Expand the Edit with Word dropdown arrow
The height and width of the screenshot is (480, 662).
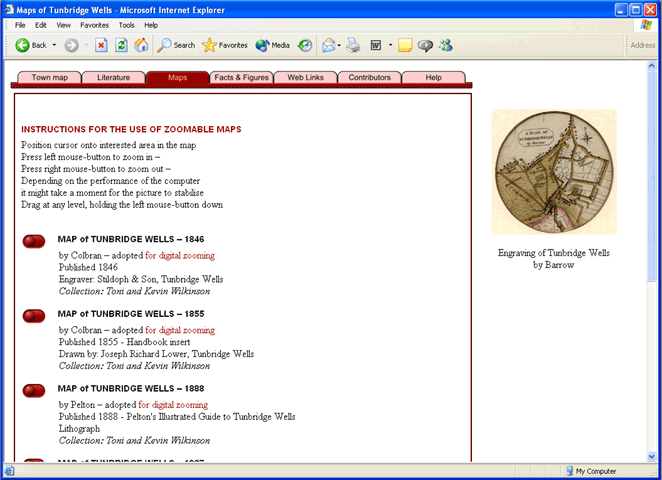pyautogui.click(x=390, y=45)
